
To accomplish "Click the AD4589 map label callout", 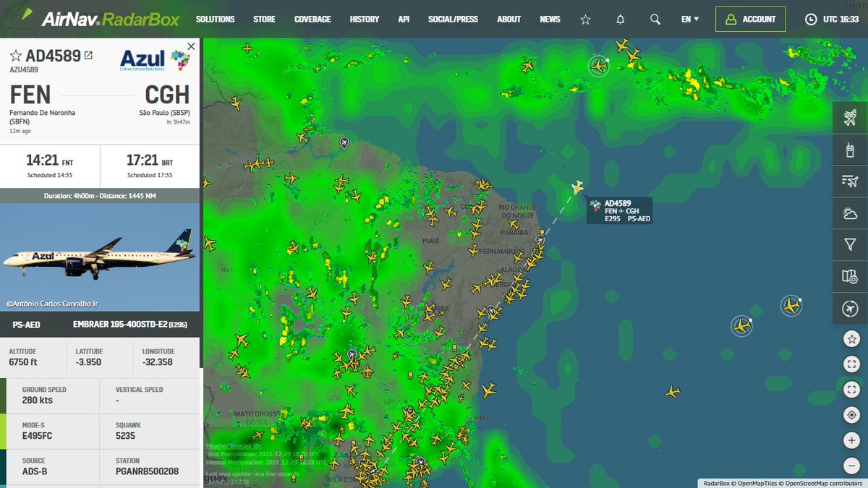I will point(620,210).
